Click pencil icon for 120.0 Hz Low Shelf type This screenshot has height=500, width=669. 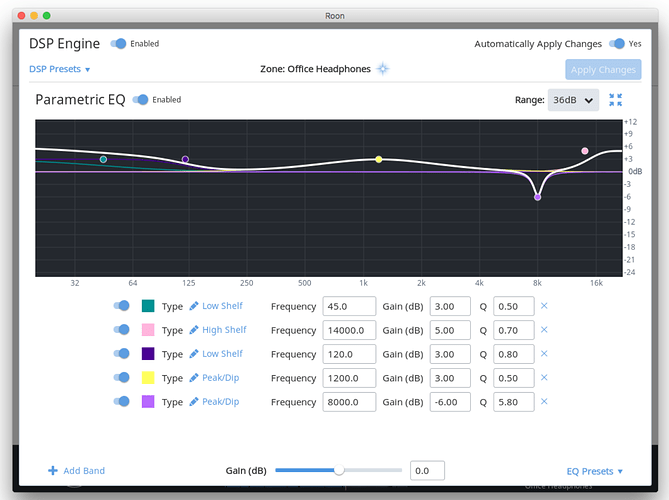click(x=194, y=354)
